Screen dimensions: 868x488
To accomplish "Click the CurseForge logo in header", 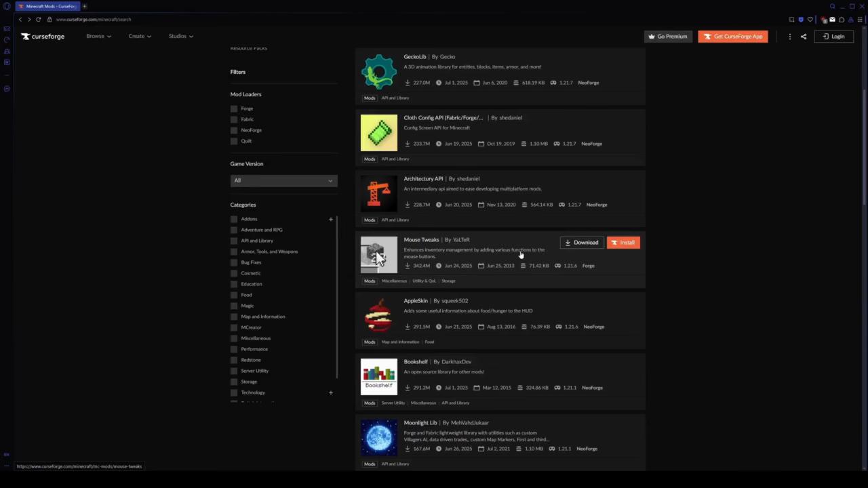I will (x=43, y=37).
